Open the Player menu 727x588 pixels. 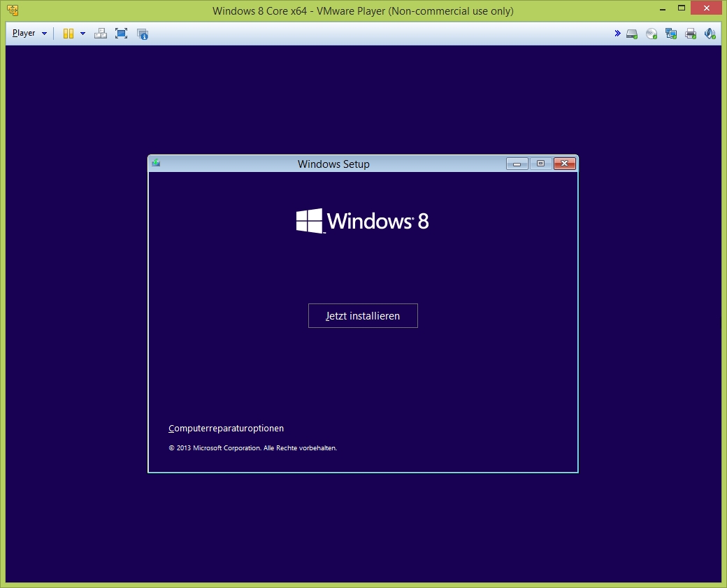point(29,34)
